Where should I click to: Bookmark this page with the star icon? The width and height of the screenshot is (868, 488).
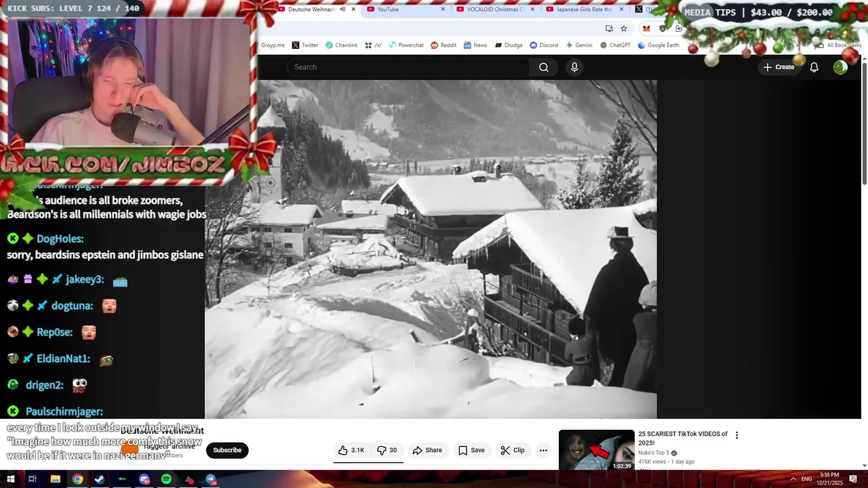pos(624,28)
